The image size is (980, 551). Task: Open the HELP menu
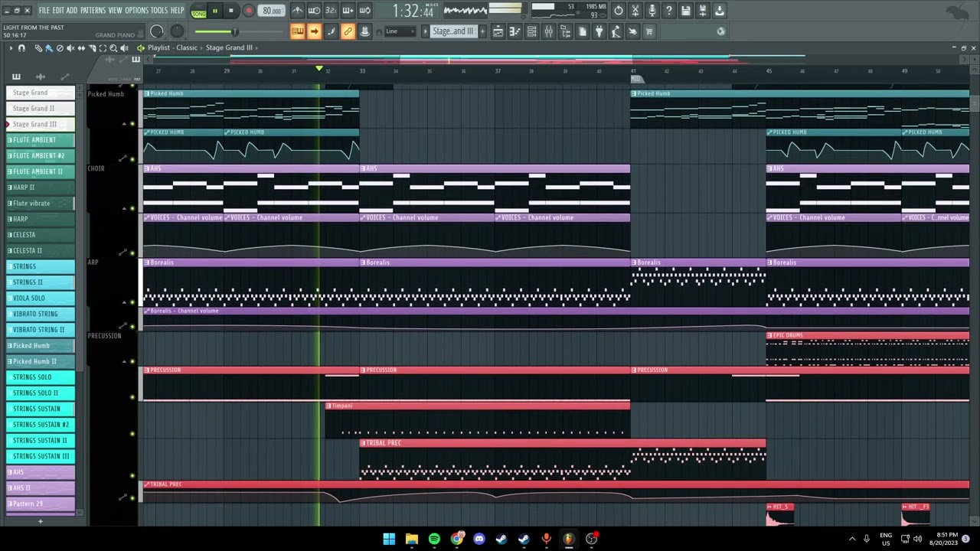(x=178, y=11)
